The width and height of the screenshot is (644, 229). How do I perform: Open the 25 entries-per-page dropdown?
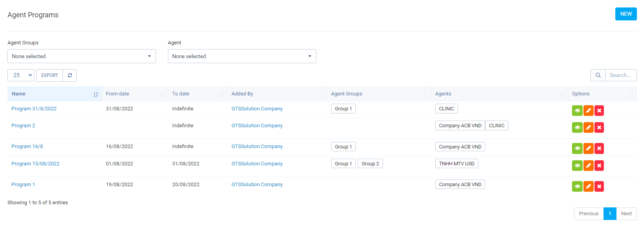click(x=21, y=75)
